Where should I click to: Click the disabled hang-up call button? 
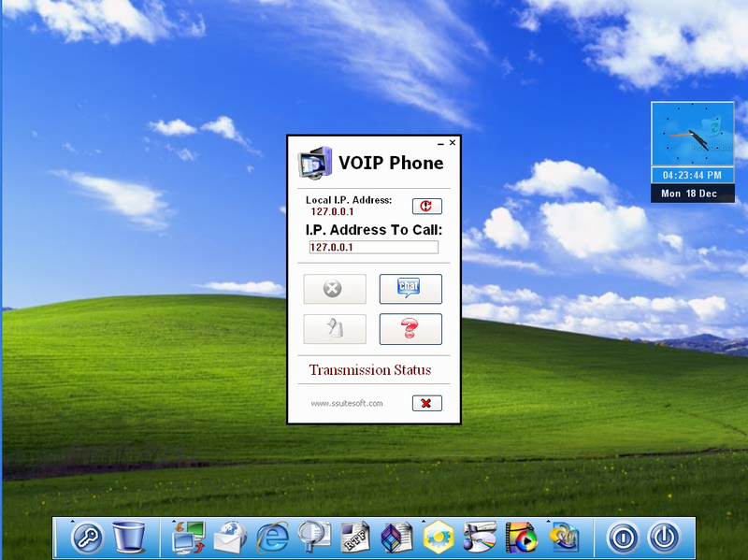tap(335, 289)
